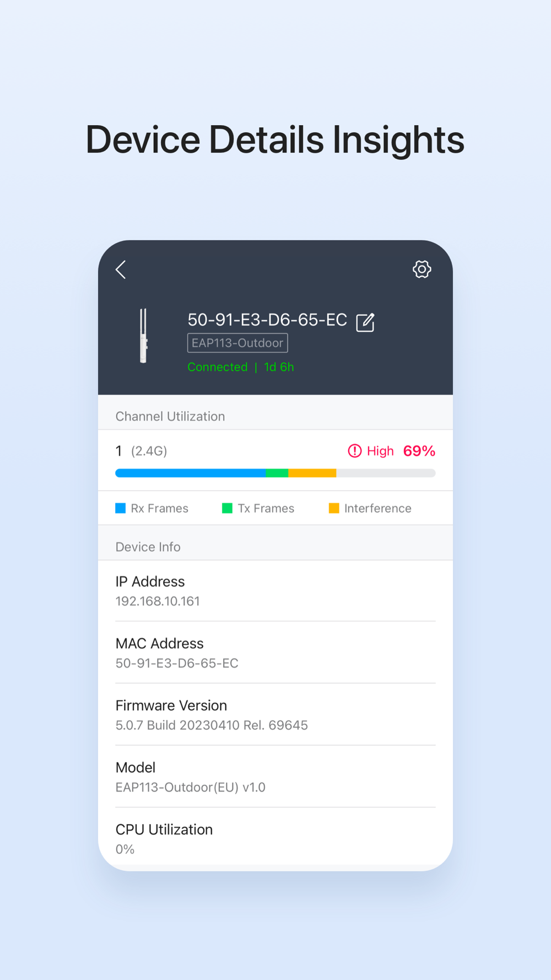Screen dimensions: 551x980
Task: Tap the High warning exclamation icon
Action: tap(355, 451)
